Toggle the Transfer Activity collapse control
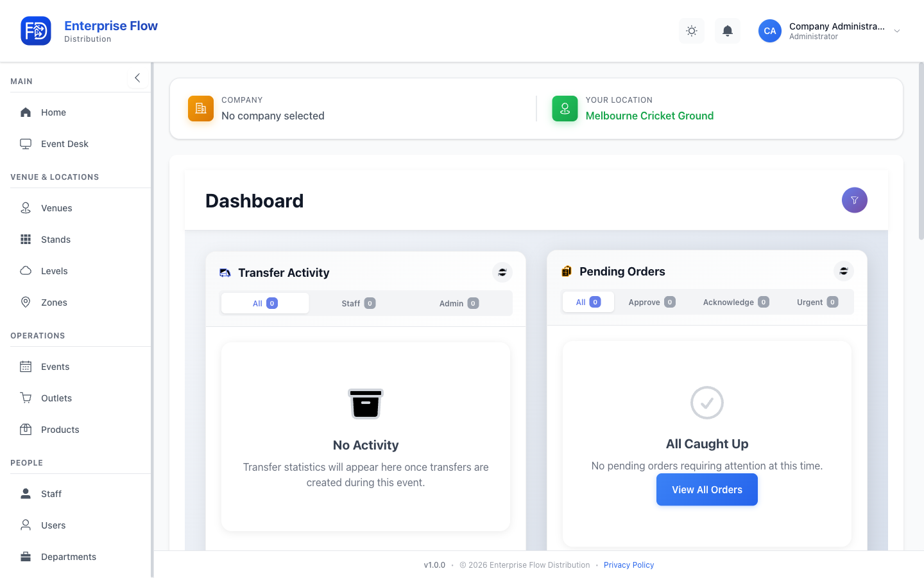The height and width of the screenshot is (578, 924). click(x=502, y=272)
